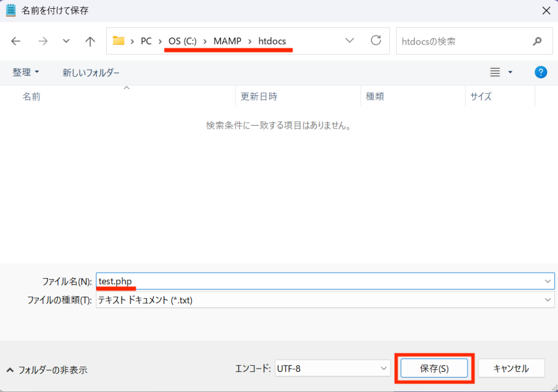Open the help question mark icon
The height and width of the screenshot is (392, 558).
point(541,72)
